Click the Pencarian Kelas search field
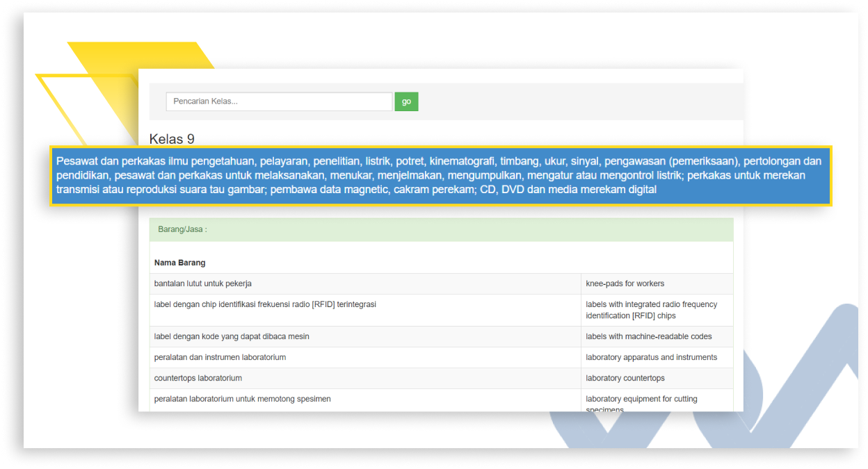The image size is (868, 469). pos(279,101)
